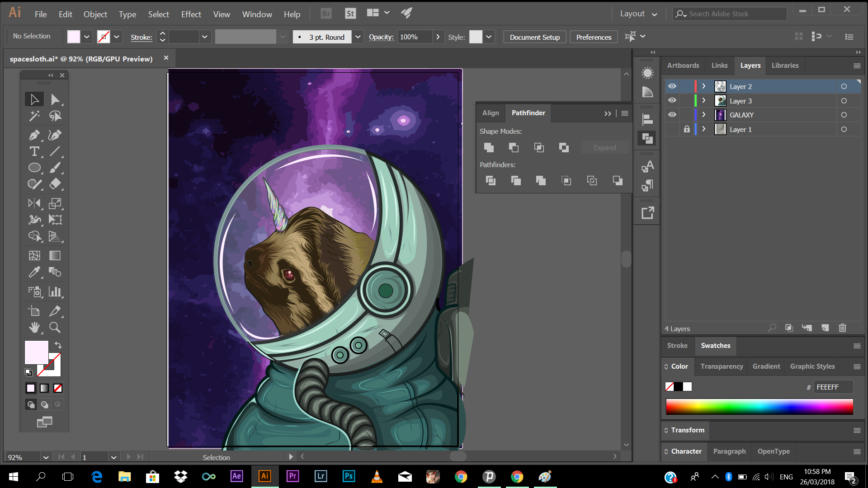Open the Object menu
Image resolution: width=868 pixels, height=488 pixels.
pos(95,14)
